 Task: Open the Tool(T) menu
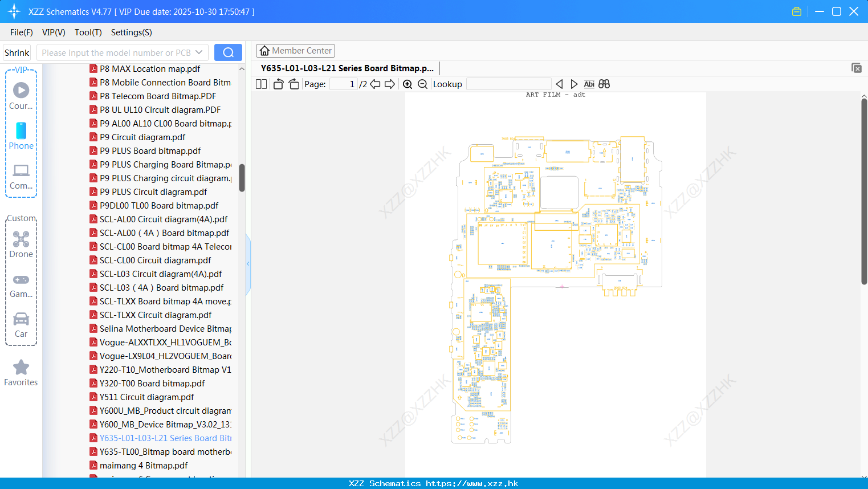88,32
